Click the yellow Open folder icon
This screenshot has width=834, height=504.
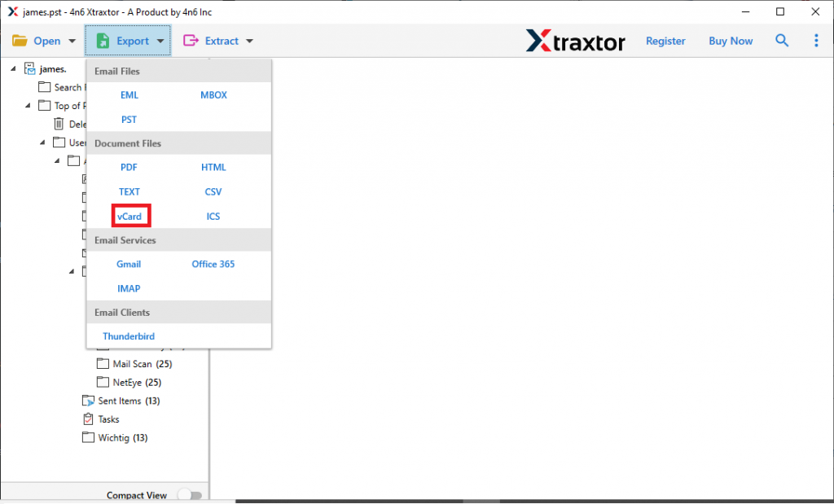click(20, 40)
